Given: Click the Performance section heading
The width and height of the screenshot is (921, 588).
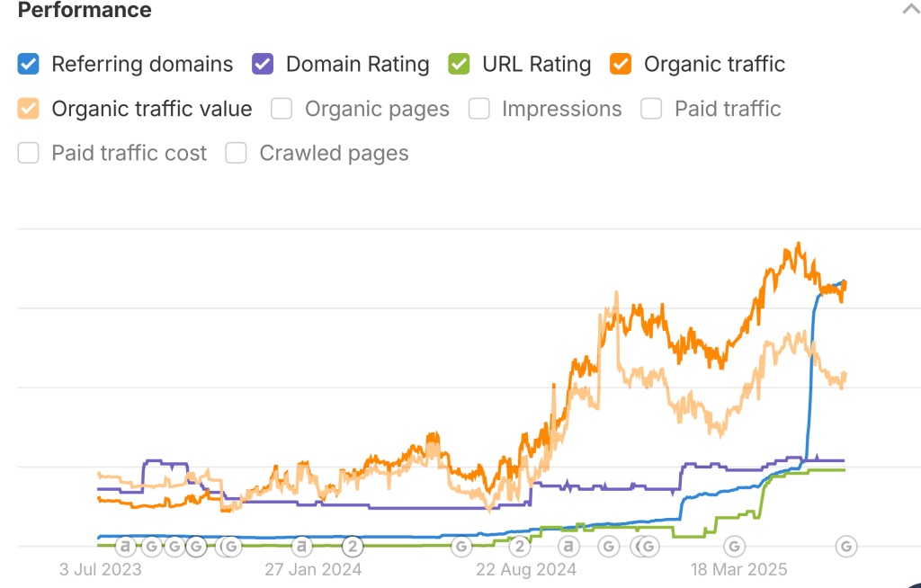Looking at the screenshot, I should pos(85,11).
